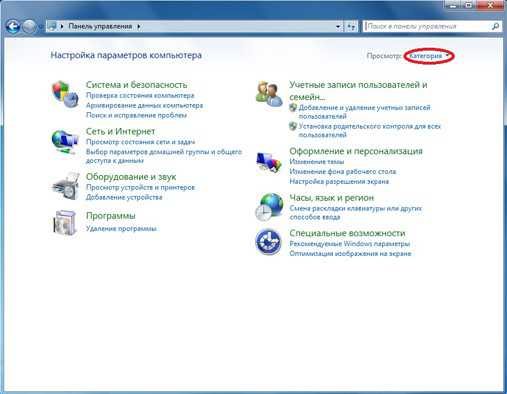507x394 pixels.
Task: Open the Удаление программы link
Action: (x=121, y=229)
